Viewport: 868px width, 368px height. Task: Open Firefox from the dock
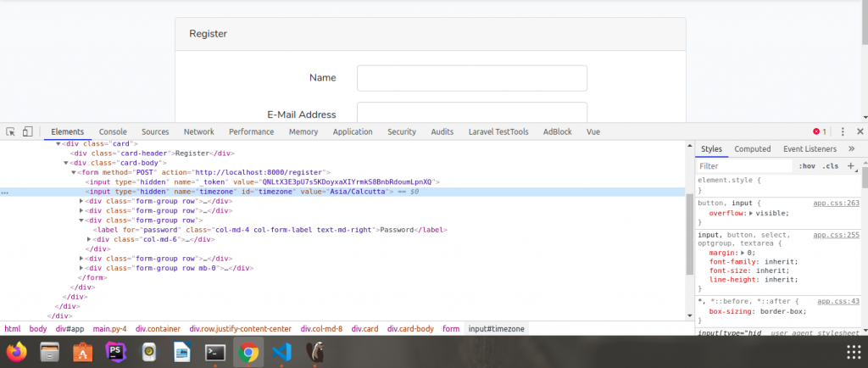point(17,352)
